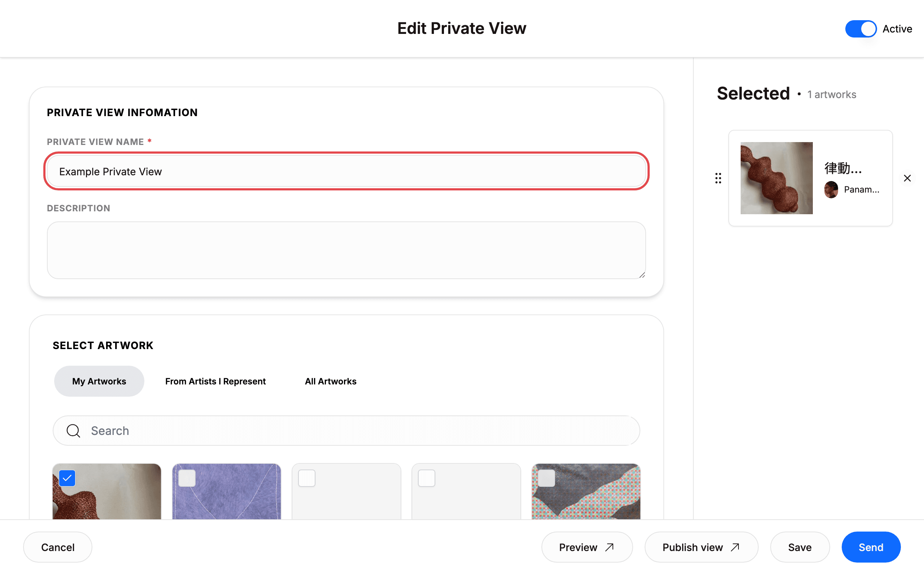Click the Save button
Viewport: 924px width, 577px height.
tap(799, 547)
